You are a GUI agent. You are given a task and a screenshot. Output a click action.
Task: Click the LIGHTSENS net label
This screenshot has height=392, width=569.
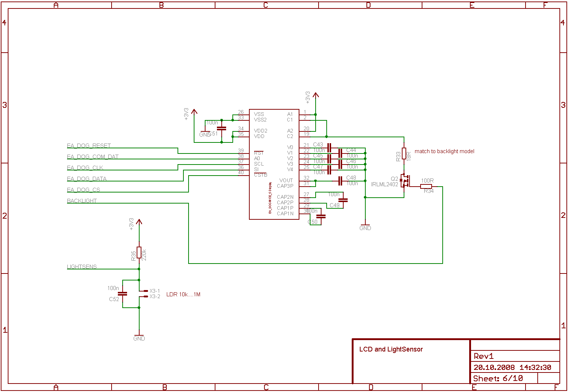pyautogui.click(x=82, y=267)
